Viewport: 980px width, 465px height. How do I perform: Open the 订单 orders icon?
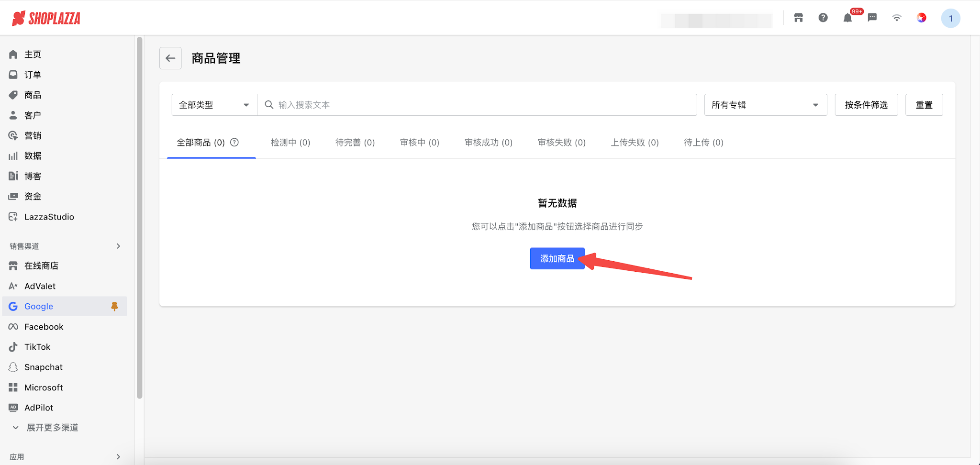[x=13, y=75]
